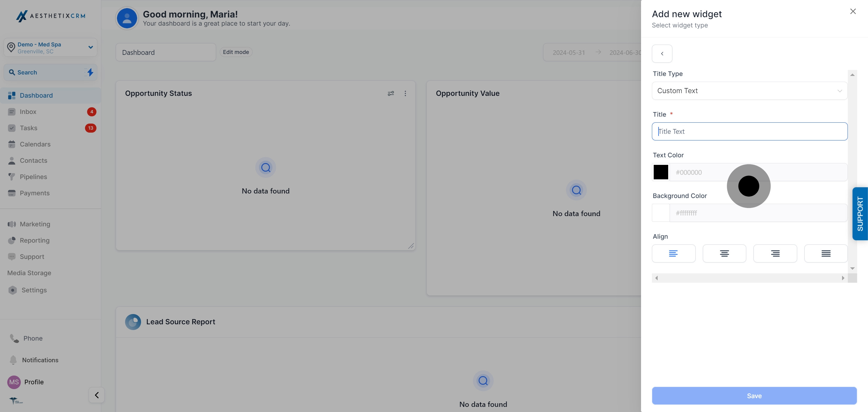Click the Marketing megaphone icon
Image resolution: width=868 pixels, height=412 pixels.
[x=12, y=224]
